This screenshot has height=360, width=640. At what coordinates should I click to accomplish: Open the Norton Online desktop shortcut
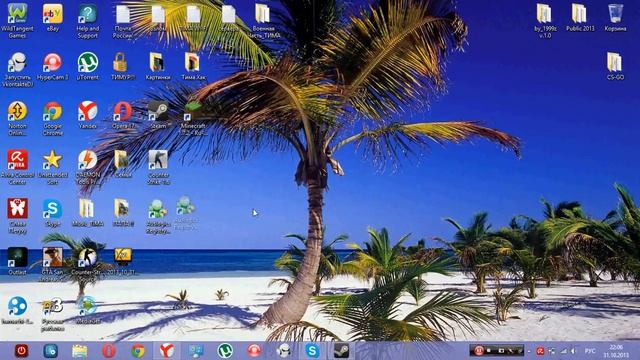click(x=18, y=118)
